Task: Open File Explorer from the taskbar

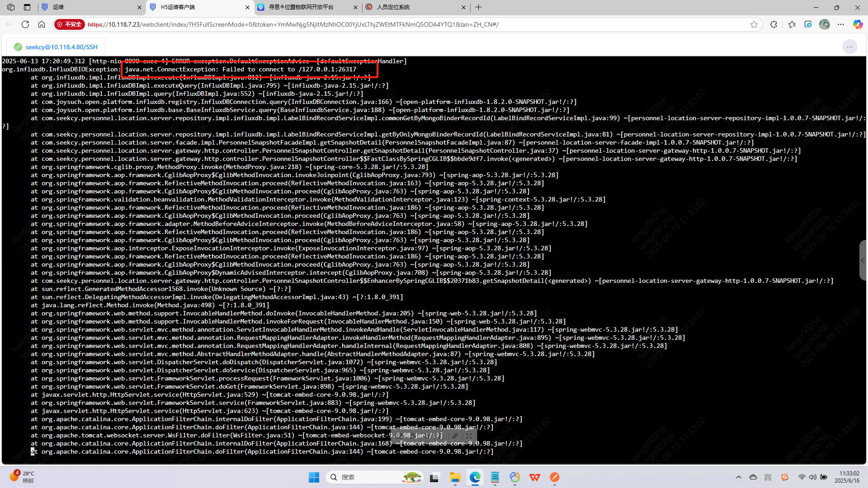Action: point(455,477)
